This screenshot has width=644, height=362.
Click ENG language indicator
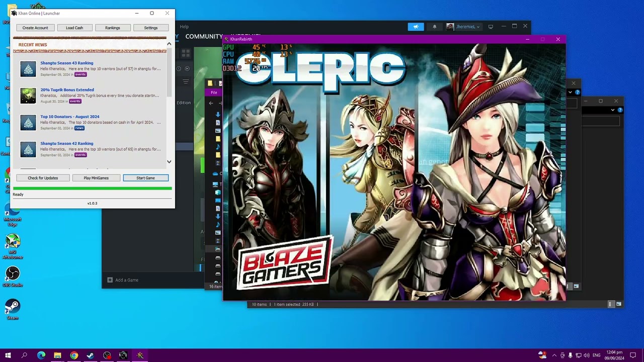[597, 355]
